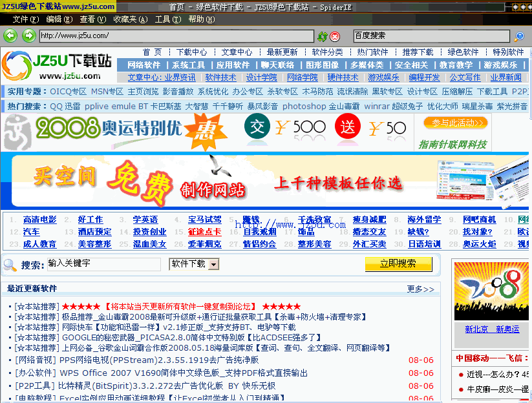Open the 收藏夹(A) menu
The image size is (532, 403).
(131, 19)
